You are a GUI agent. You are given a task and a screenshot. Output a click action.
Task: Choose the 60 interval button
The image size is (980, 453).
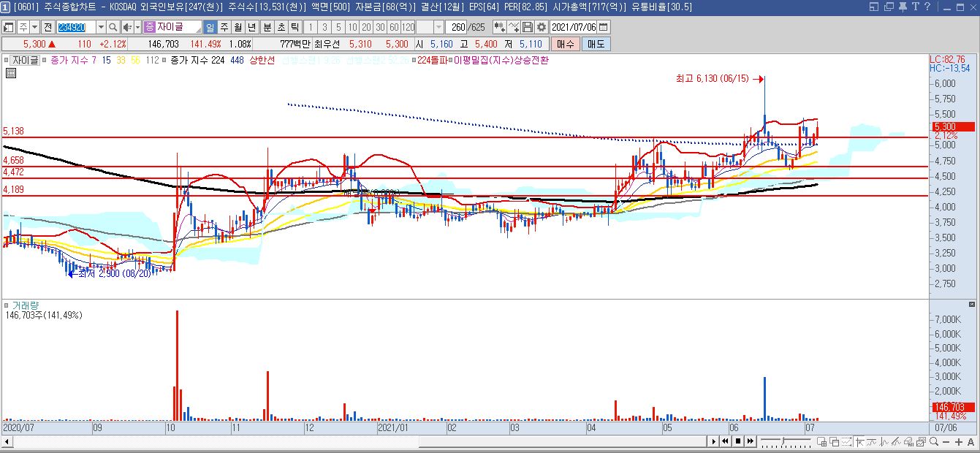[x=394, y=27]
